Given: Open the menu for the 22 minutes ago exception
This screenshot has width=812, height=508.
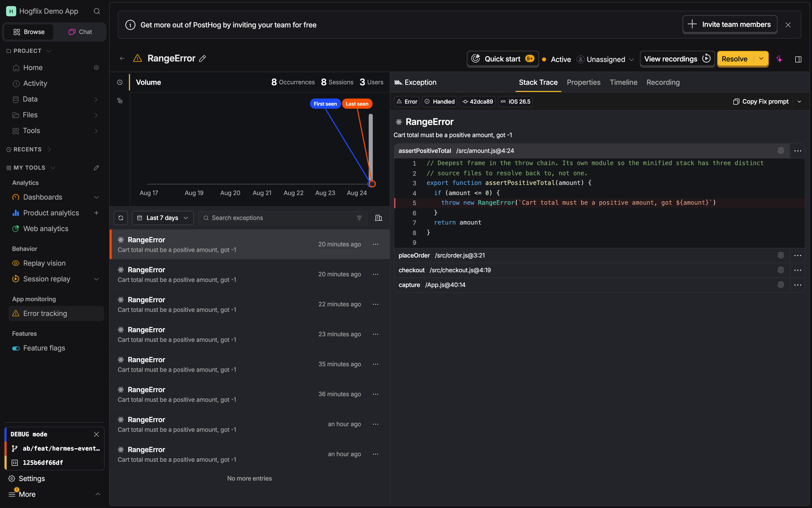Looking at the screenshot, I should [376, 304].
